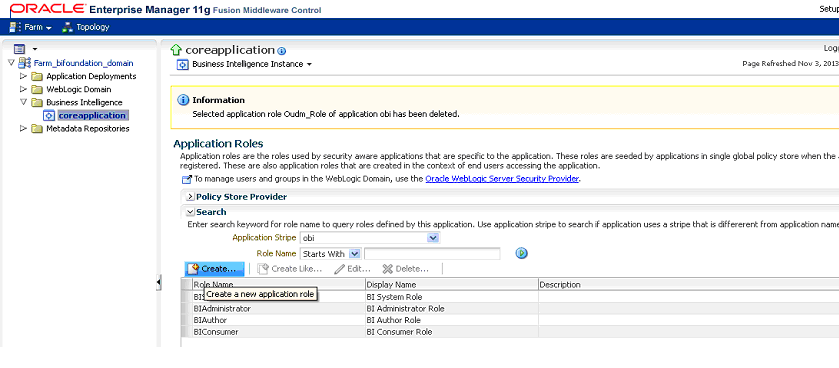This screenshot has width=839, height=368.
Task: Click the Delete... button
Action: [405, 269]
